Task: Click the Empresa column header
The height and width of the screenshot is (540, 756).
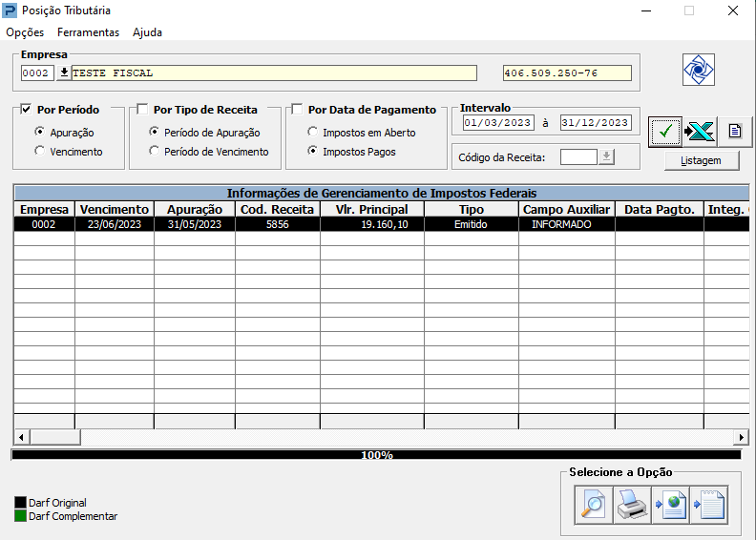Action: 44,210
